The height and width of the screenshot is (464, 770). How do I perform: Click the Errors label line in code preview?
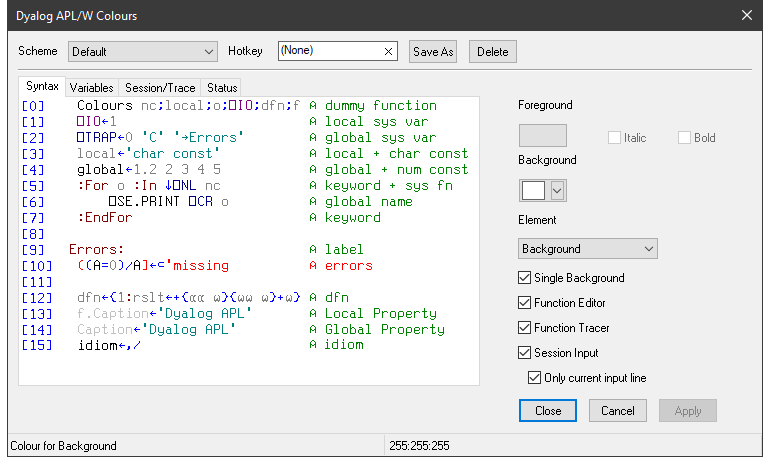tap(96, 249)
